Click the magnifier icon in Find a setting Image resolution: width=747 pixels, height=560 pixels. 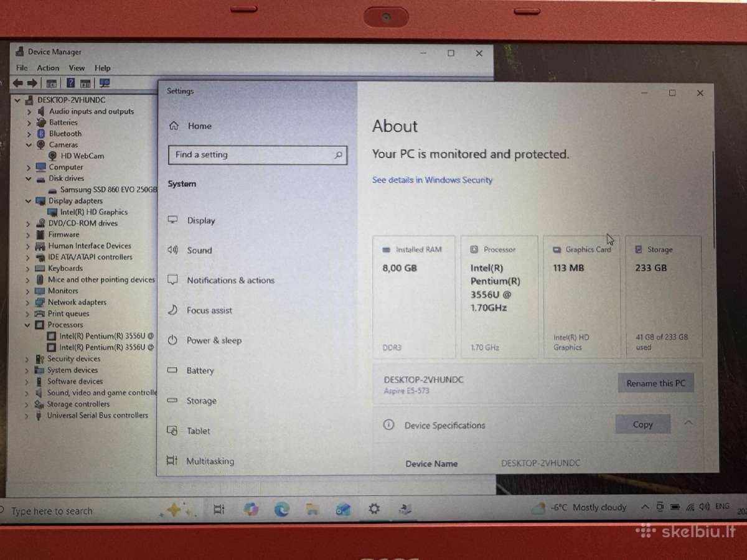tap(338, 155)
